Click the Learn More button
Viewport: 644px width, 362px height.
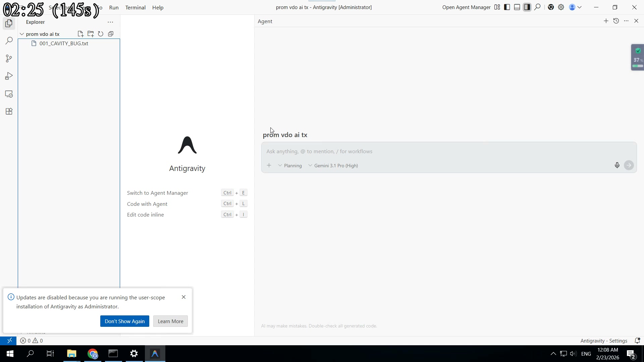[x=170, y=321]
